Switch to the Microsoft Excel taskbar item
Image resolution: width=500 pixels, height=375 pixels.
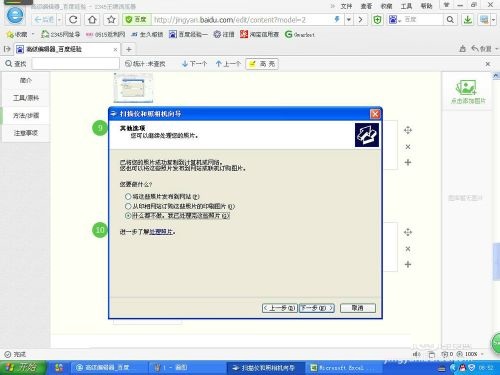tap(343, 368)
